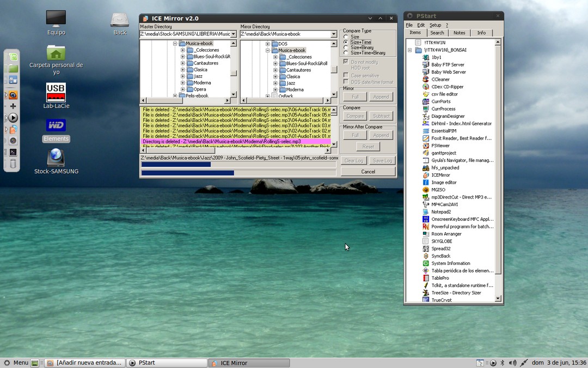Viewport: 588px width, 368px height.
Task: Expand the Jazz folder in Master tree
Action: point(182,76)
